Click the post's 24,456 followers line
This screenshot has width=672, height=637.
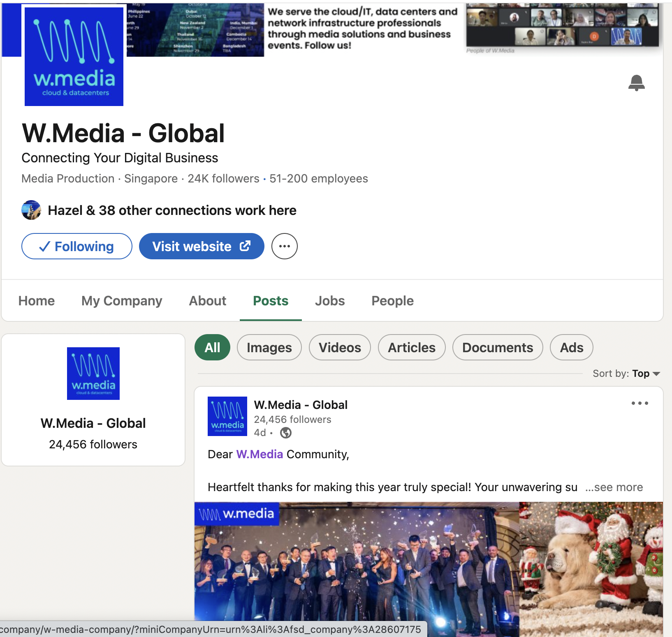coord(292,420)
